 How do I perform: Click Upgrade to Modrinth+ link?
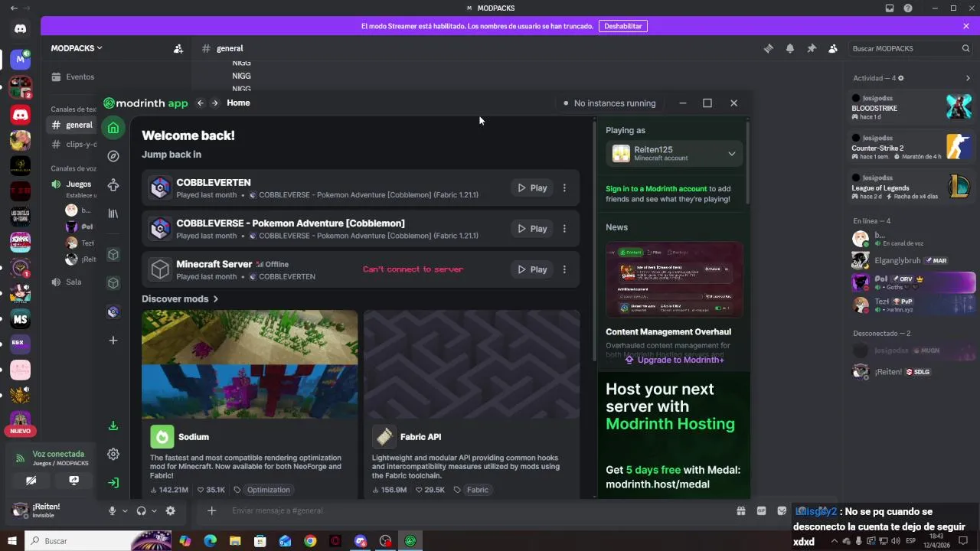click(x=675, y=360)
